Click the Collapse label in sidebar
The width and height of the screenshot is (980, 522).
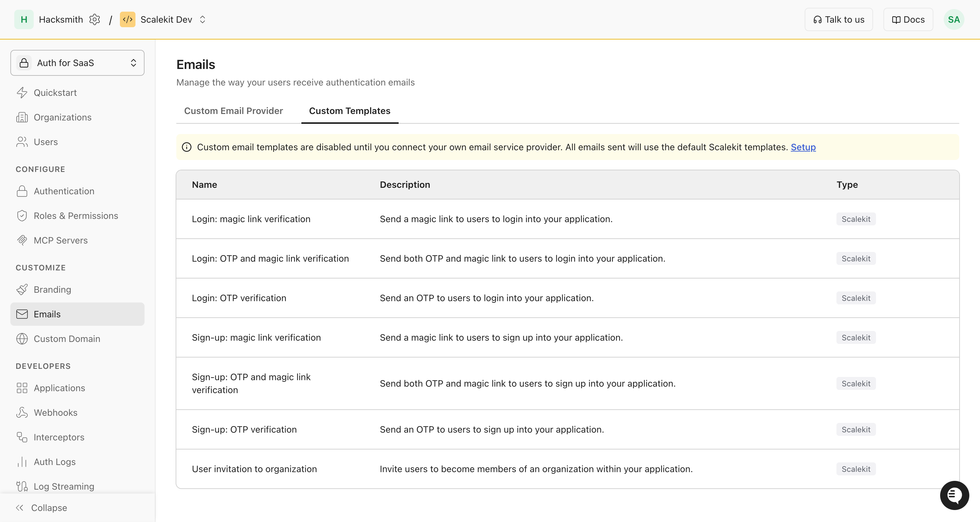(49, 507)
